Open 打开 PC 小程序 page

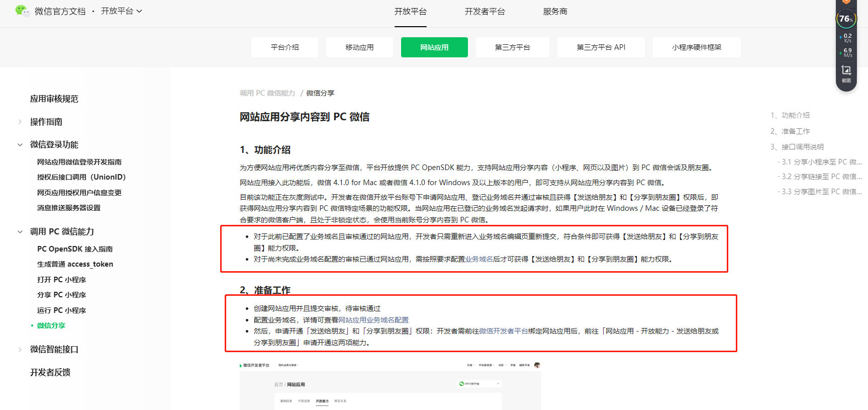click(61, 280)
